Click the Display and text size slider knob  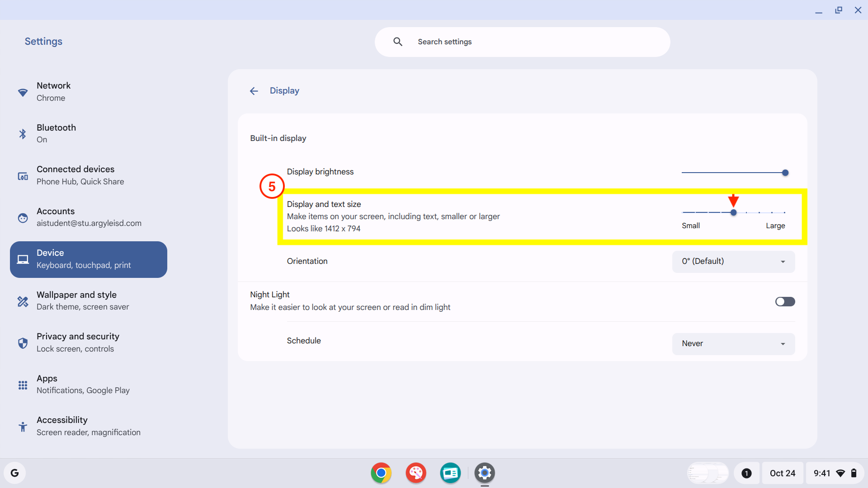(x=733, y=212)
